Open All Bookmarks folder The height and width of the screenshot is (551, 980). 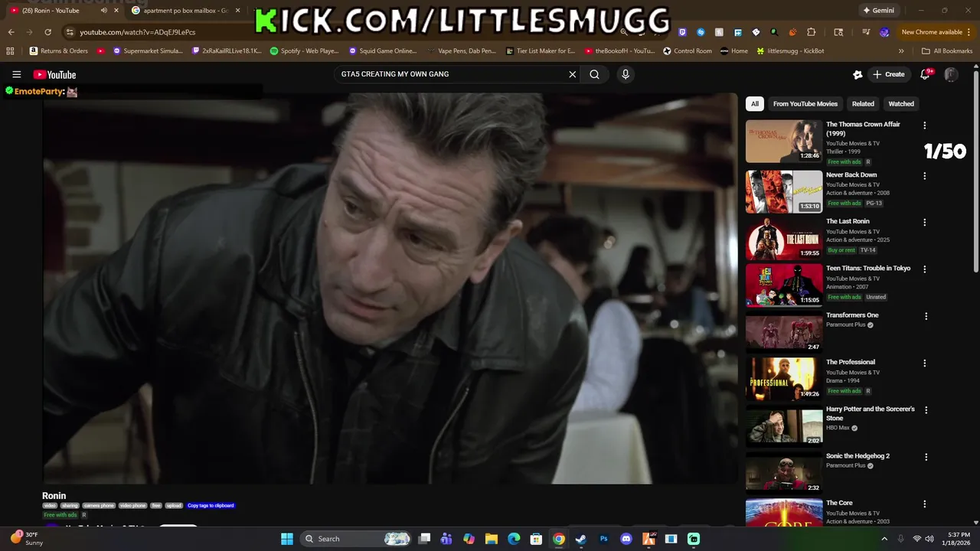pos(947,51)
